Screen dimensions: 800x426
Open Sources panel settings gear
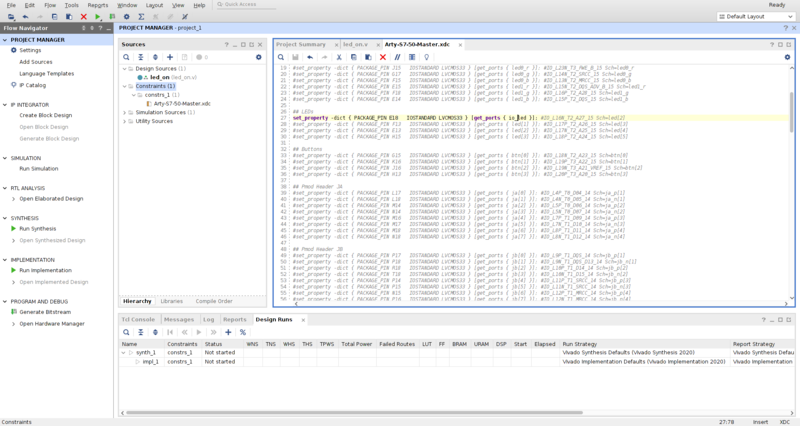(259, 57)
